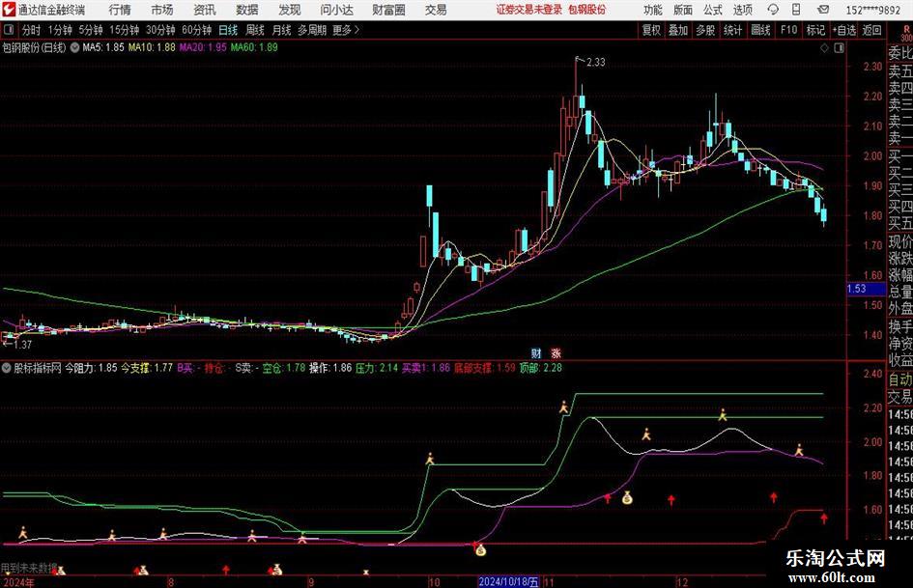
Task: Click 底部支撑: 1.59 indicator value
Action: pos(484,368)
